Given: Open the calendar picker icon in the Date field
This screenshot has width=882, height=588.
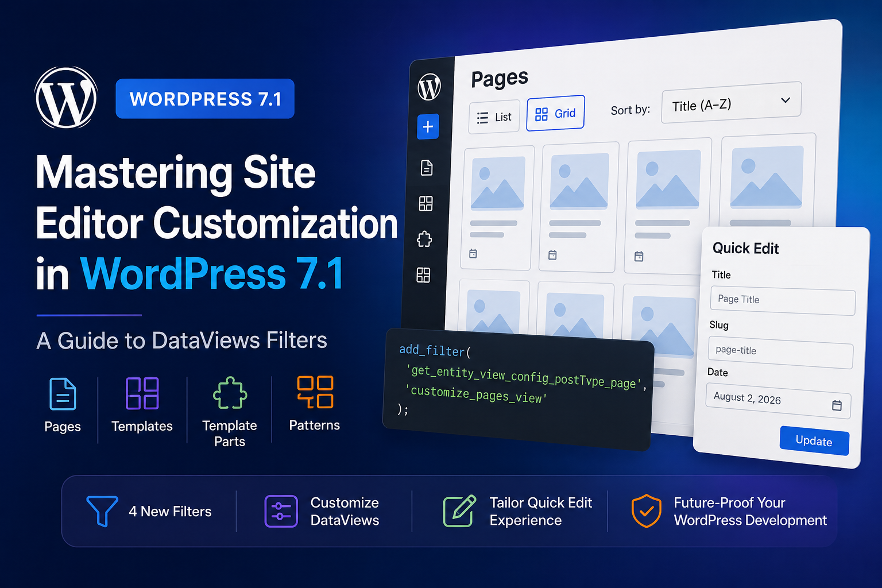Looking at the screenshot, I should (837, 405).
